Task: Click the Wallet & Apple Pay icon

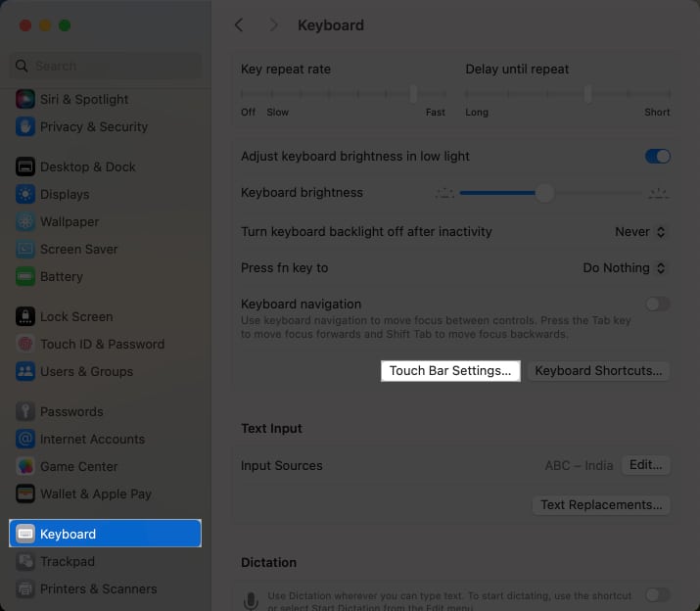Action: point(25,493)
